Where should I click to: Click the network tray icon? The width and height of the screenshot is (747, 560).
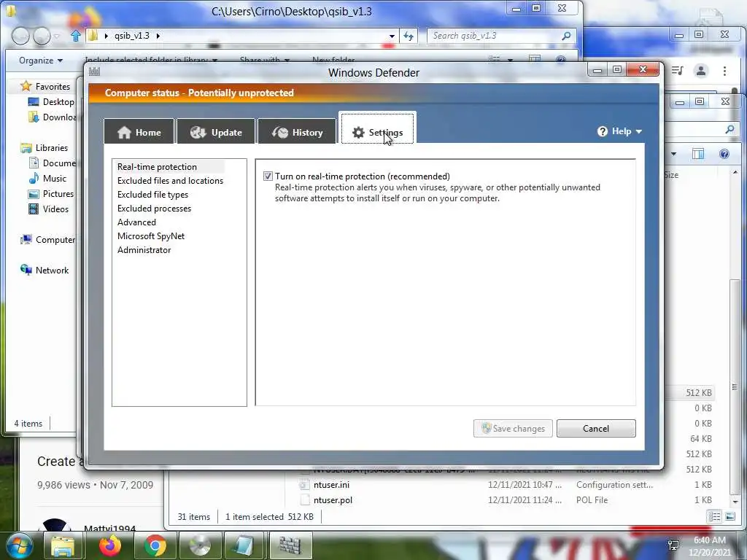point(673,545)
